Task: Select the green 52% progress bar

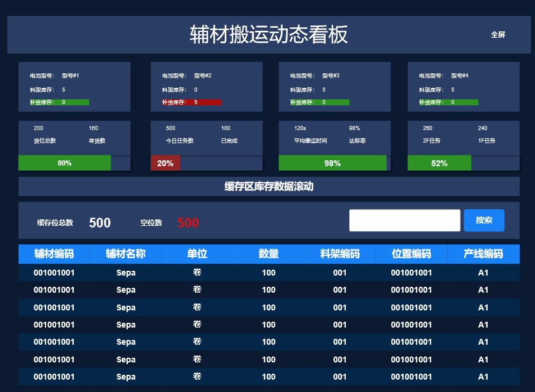Action: pos(439,163)
